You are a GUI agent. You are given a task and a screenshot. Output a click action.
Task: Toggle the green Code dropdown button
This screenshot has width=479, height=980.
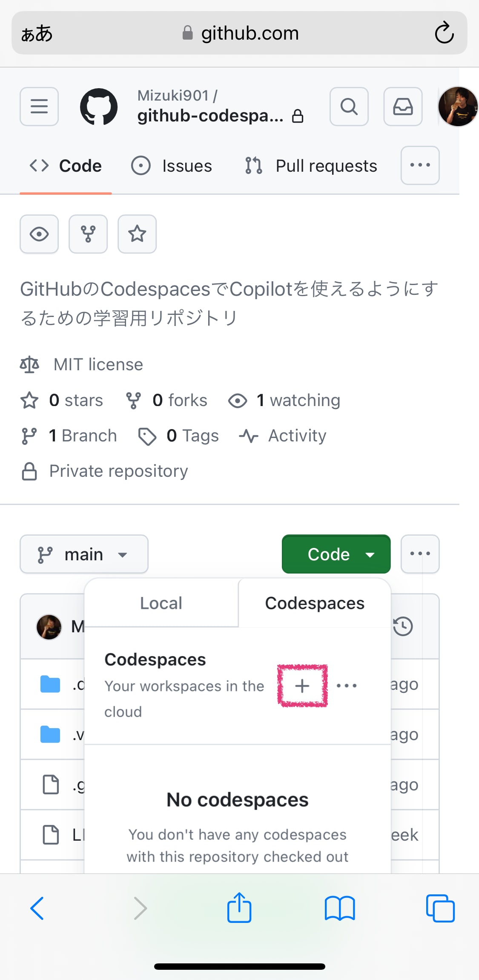pyautogui.click(x=336, y=554)
